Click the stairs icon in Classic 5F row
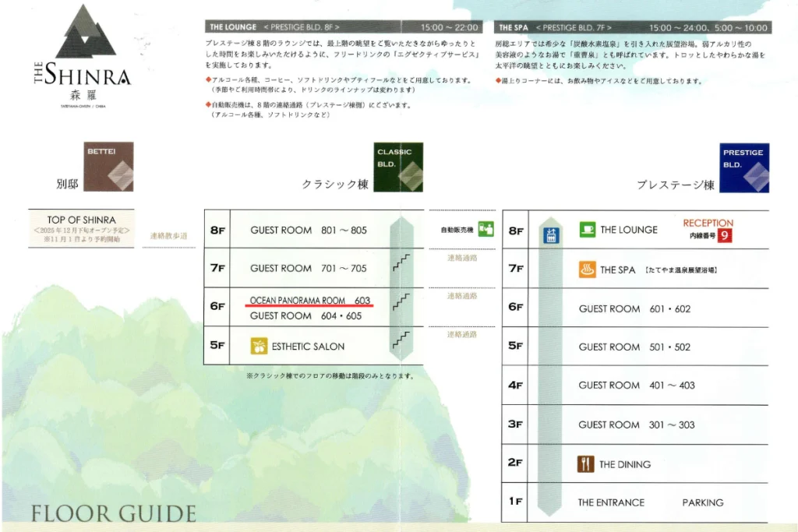798x532 pixels. coord(402,339)
